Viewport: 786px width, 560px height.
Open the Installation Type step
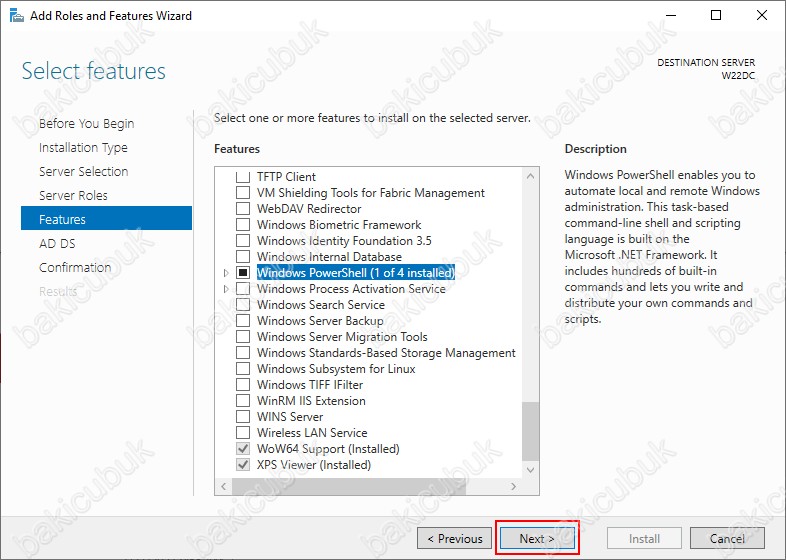coord(83,147)
